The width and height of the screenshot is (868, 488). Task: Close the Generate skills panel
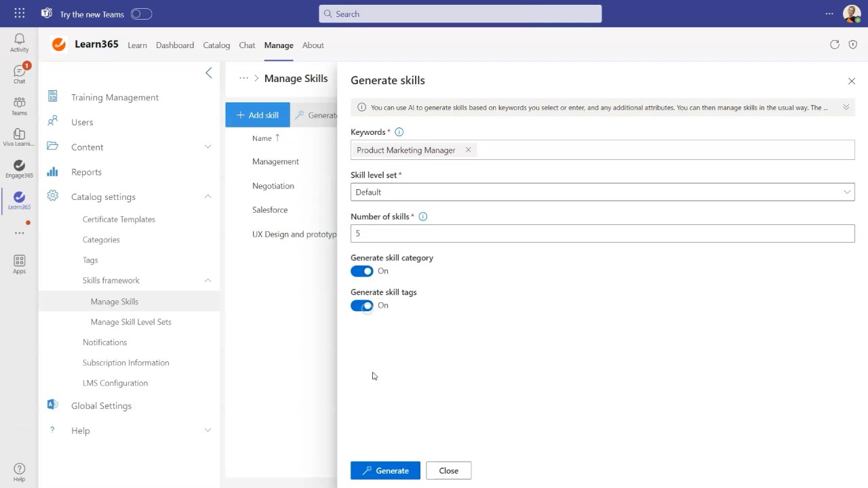(x=852, y=81)
